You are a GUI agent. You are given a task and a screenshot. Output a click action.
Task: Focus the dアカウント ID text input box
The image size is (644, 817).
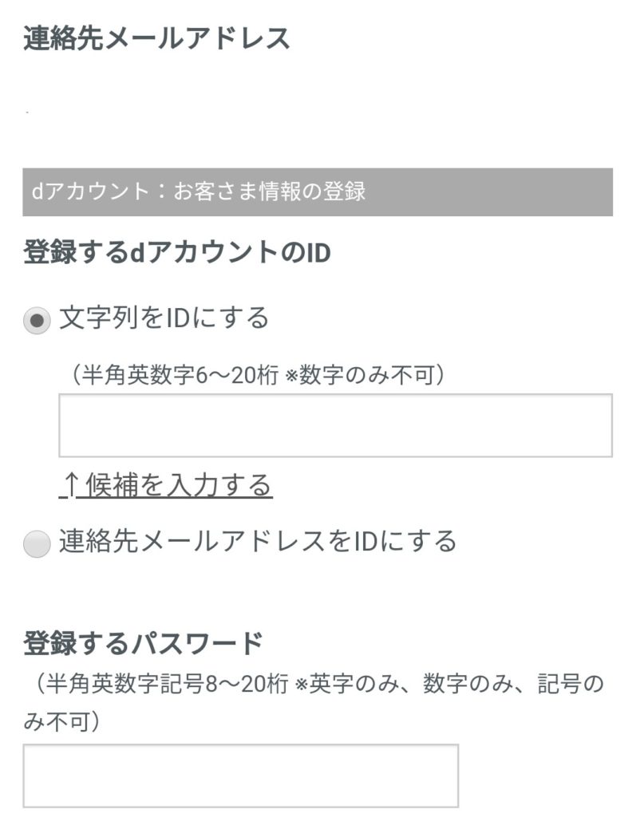click(335, 425)
